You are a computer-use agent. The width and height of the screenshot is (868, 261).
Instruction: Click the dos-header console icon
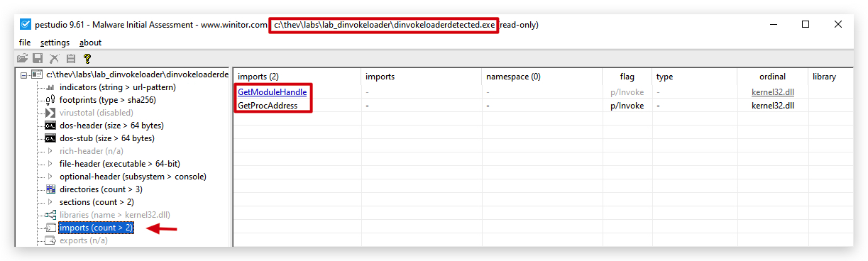tap(50, 126)
